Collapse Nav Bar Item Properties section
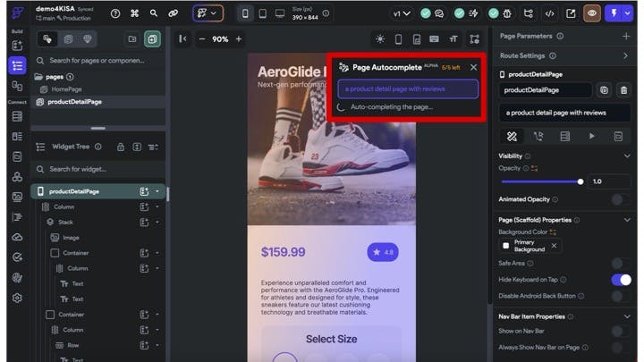This screenshot has height=362, width=644. coord(627,316)
